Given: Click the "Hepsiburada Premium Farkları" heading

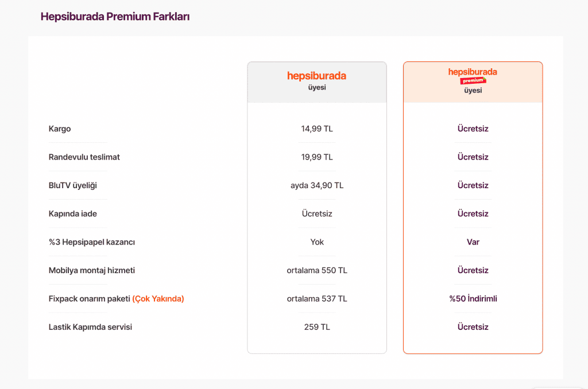Looking at the screenshot, I should [115, 17].
